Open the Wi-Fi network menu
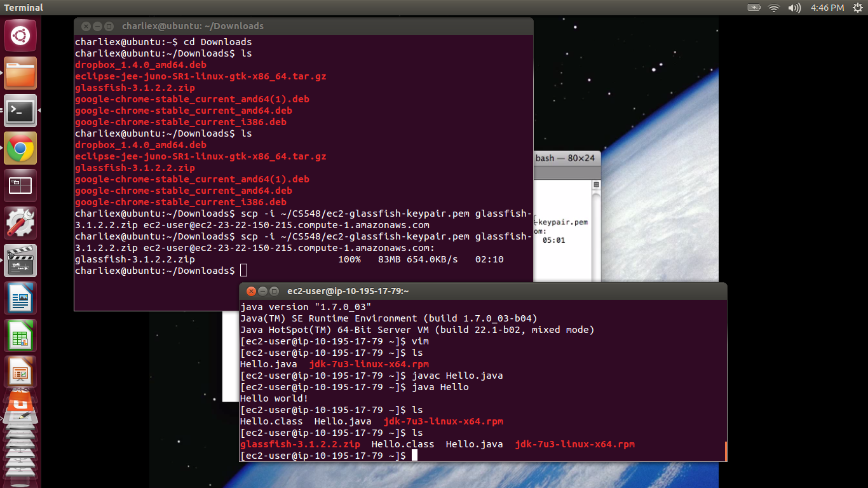Screen dimensions: 868x488 pos(773,8)
